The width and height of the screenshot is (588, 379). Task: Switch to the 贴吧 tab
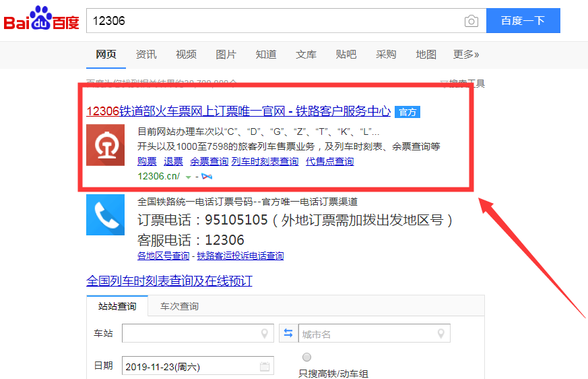pyautogui.click(x=346, y=55)
